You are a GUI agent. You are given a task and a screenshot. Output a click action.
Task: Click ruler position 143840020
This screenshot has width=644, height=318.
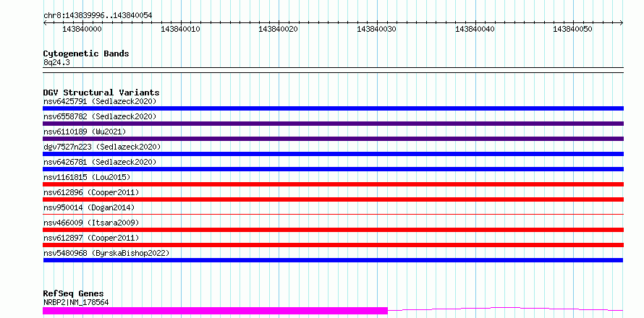tap(279, 29)
